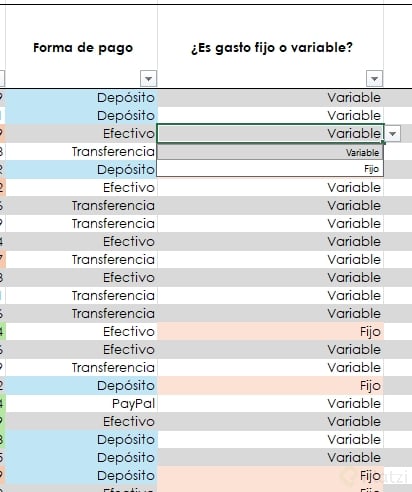Select the first pink Fijo cell

pyautogui.click(x=270, y=332)
